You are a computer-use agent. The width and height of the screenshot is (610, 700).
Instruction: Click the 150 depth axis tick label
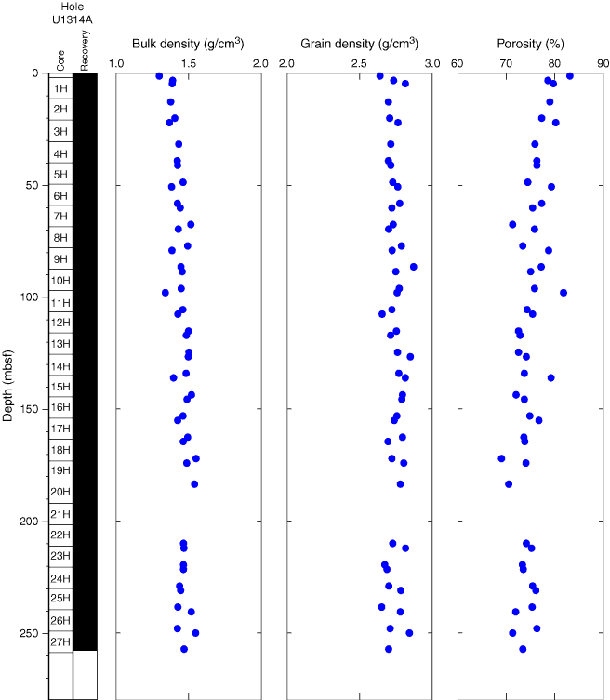click(x=34, y=409)
